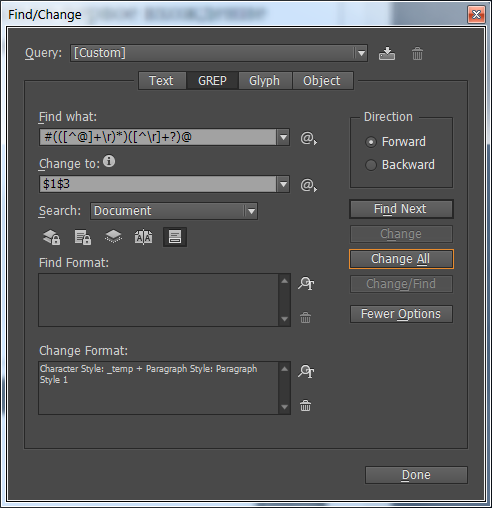Screen dimensions: 492x508
Task: Close the Find/Change dialog
Action: click(476, 15)
